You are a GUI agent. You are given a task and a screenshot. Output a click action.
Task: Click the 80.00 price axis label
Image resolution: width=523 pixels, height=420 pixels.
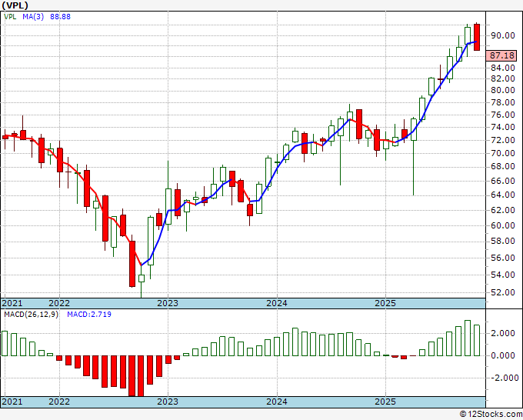(x=502, y=90)
